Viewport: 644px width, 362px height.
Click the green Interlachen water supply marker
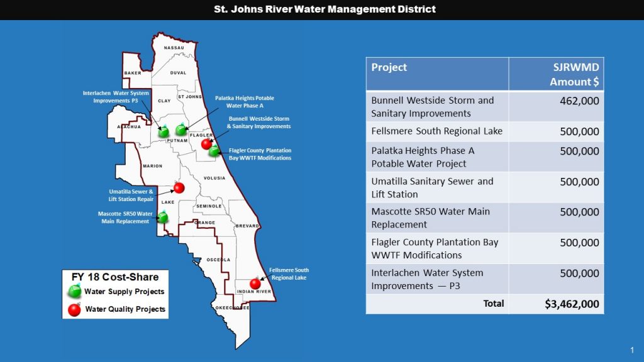[164, 132]
